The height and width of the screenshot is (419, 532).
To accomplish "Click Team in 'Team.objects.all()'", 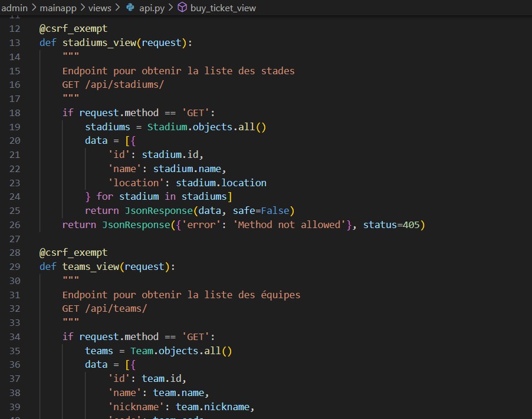I will click(142, 351).
